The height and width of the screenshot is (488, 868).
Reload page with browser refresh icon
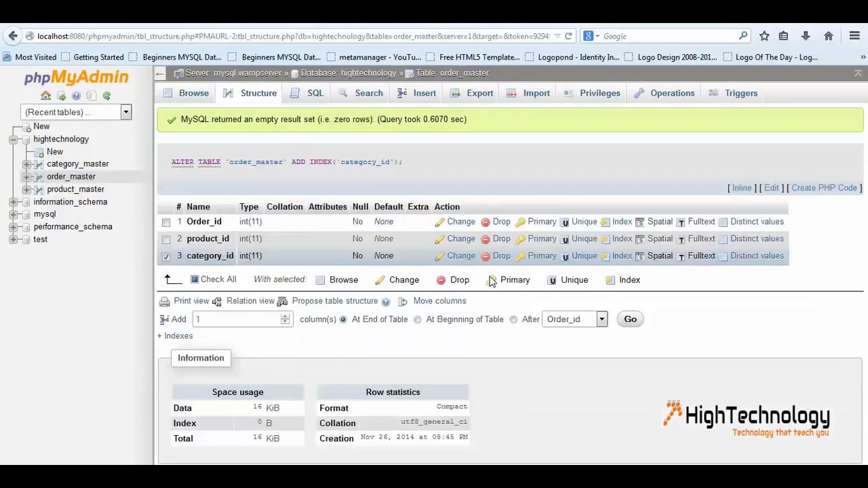(568, 36)
